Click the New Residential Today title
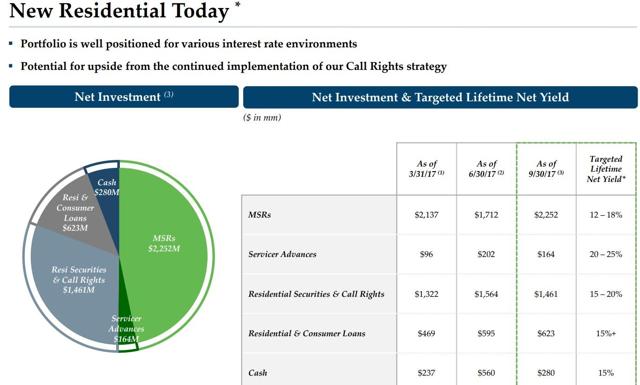640x385 pixels. 119,11
